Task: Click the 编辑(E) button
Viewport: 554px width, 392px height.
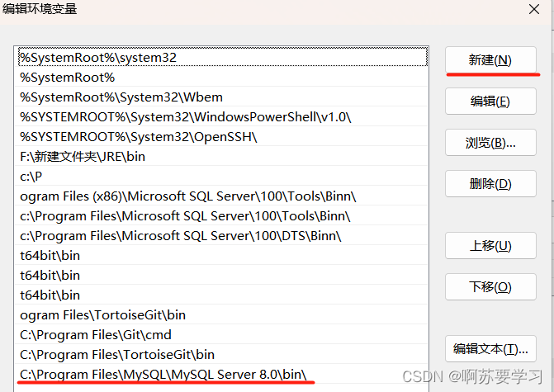Action: tap(490, 102)
